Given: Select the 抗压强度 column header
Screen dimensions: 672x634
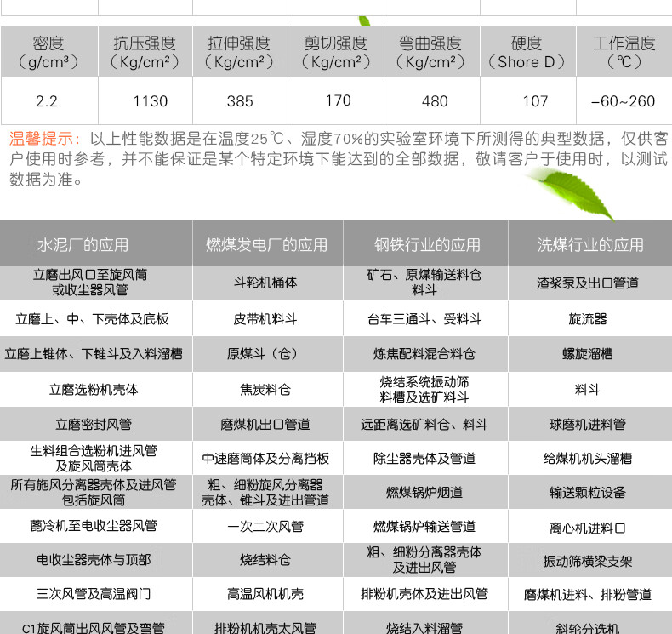Looking at the screenshot, I should [145, 52].
